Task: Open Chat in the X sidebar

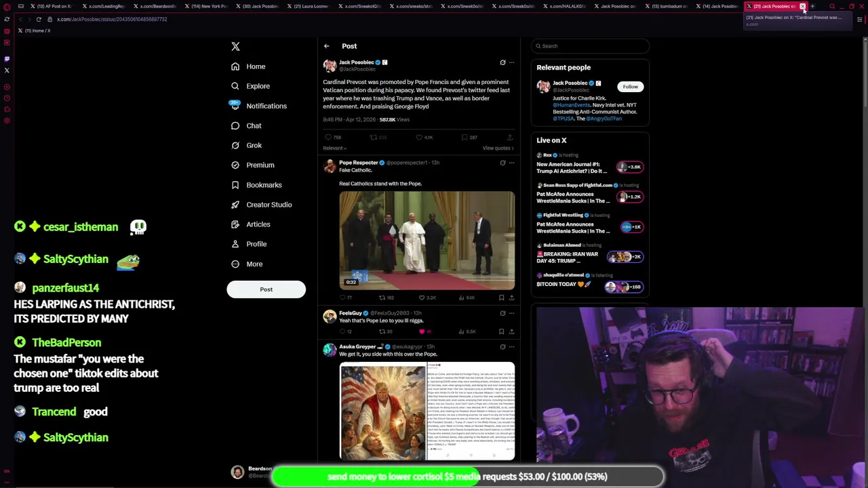Action: [246, 125]
